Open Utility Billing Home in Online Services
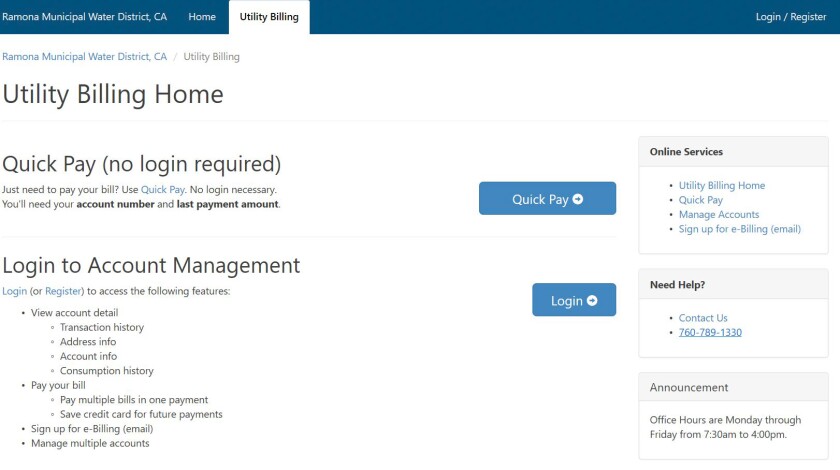 pos(721,185)
